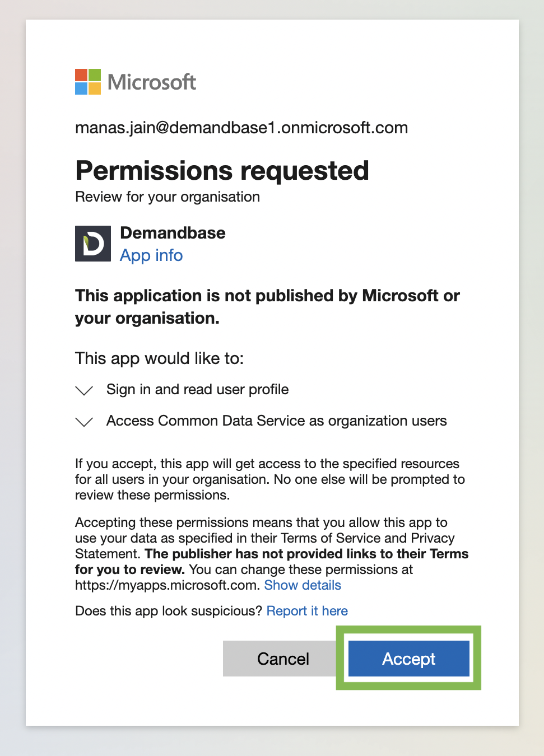Click the Microsoft wordmark text
The height and width of the screenshot is (756, 544).
(152, 82)
